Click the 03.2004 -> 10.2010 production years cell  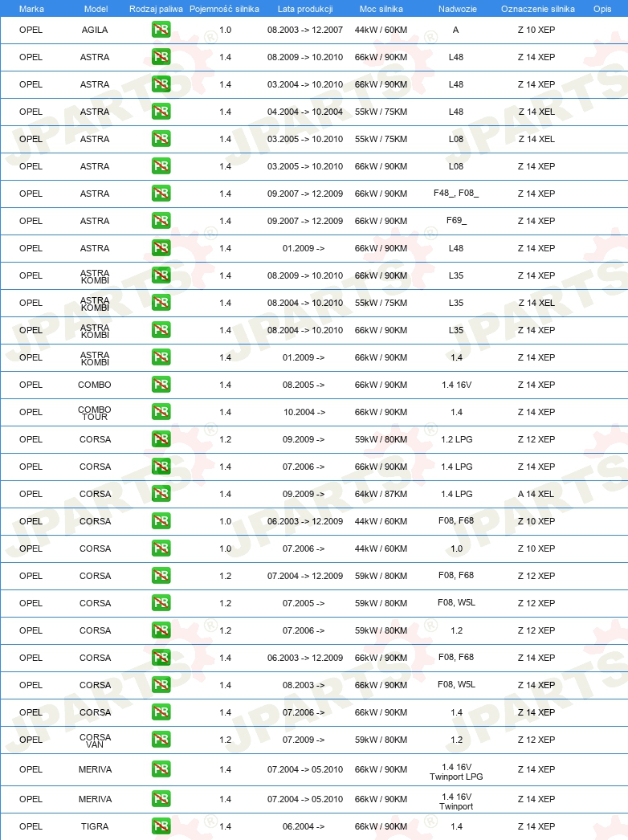click(305, 84)
